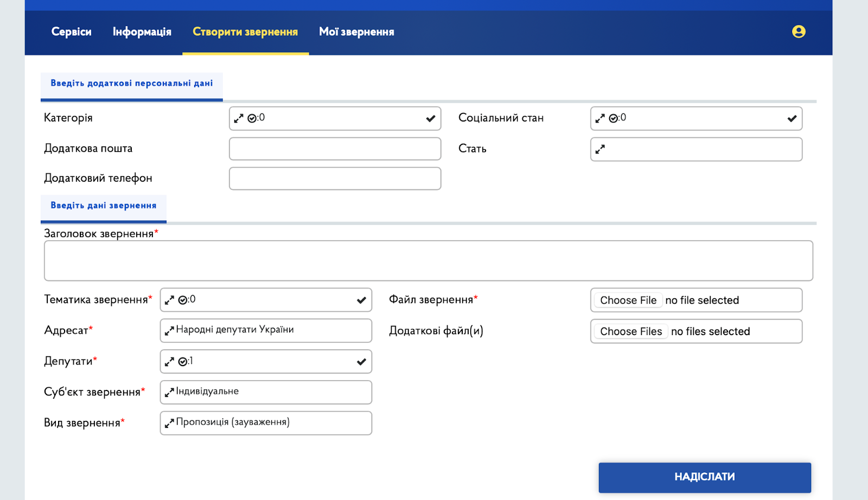Image resolution: width=868 pixels, height=500 pixels.
Task: Click expand arrows icon in Тематика звернення field
Action: tap(169, 300)
